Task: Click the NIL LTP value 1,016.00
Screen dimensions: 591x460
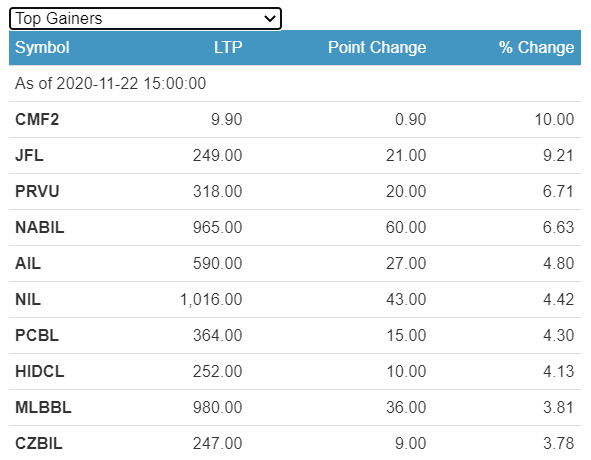Action: [211, 299]
